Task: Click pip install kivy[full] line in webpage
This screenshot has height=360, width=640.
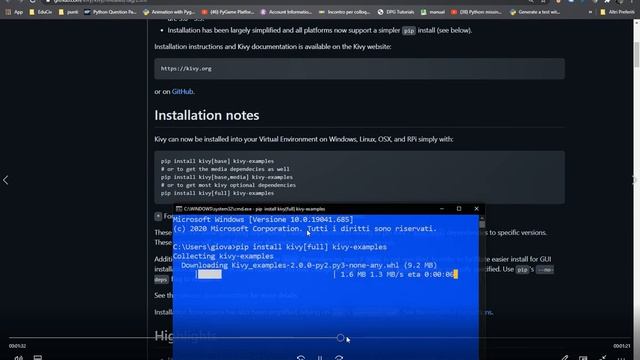Action: point(217,193)
